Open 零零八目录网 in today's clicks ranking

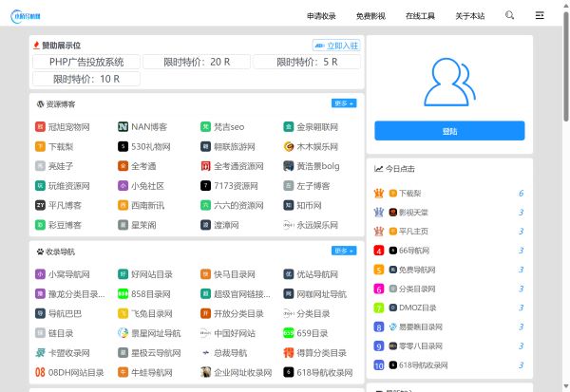[x=421, y=345]
